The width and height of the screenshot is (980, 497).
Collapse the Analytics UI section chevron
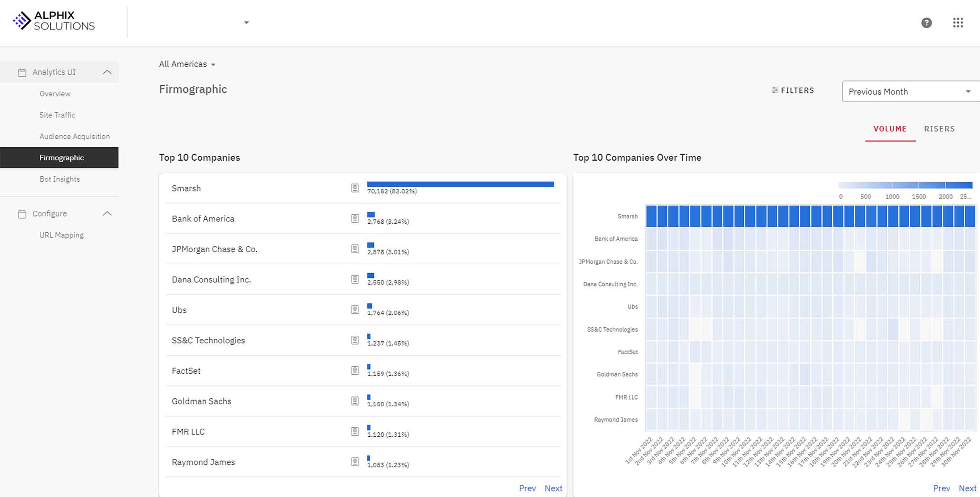[107, 72]
